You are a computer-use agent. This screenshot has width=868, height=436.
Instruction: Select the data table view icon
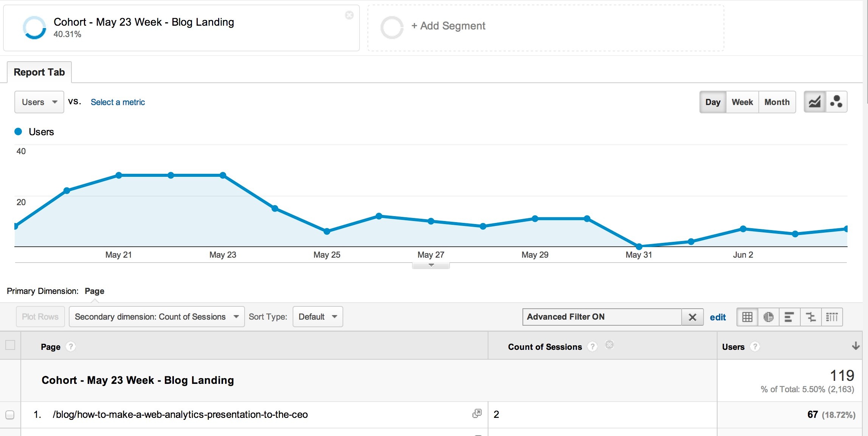tap(747, 317)
